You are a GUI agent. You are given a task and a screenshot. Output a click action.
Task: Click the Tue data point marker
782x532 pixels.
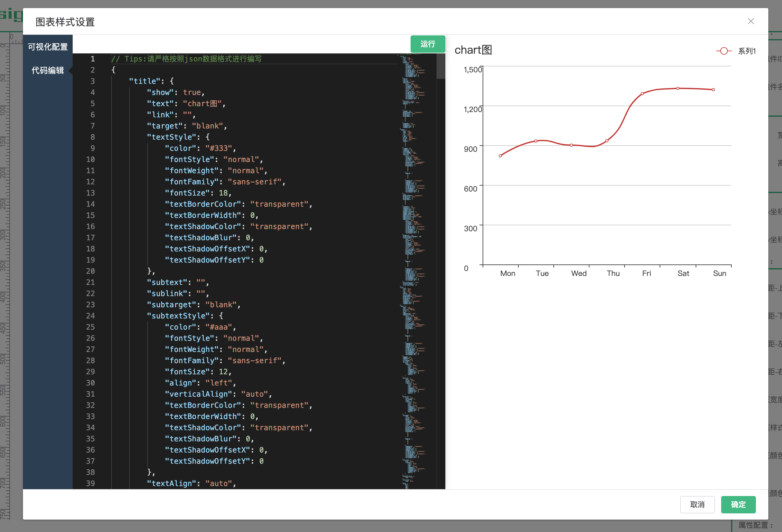[536, 141]
